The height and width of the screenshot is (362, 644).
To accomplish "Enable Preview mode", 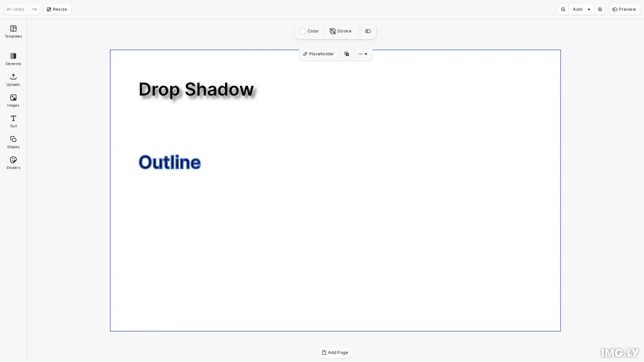I will [x=624, y=9].
